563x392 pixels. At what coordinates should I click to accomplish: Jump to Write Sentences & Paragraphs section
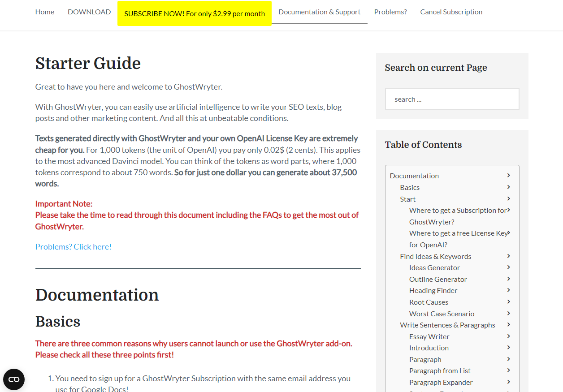(447, 325)
